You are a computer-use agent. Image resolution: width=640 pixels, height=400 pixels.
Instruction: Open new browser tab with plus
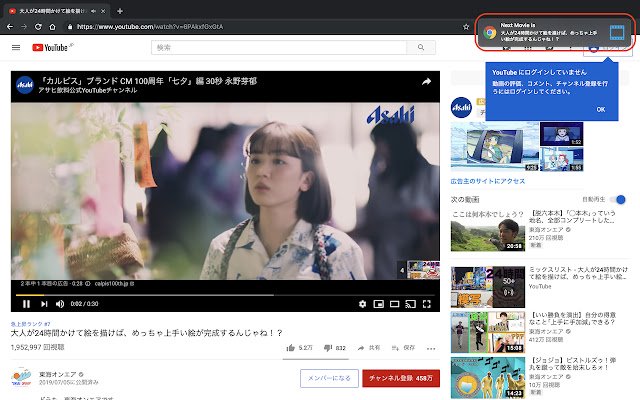tap(120, 11)
